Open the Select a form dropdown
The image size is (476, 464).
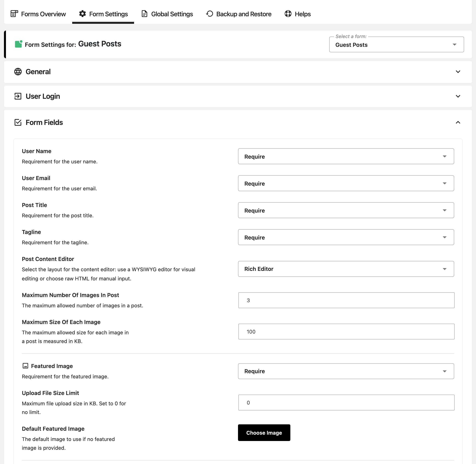(396, 45)
